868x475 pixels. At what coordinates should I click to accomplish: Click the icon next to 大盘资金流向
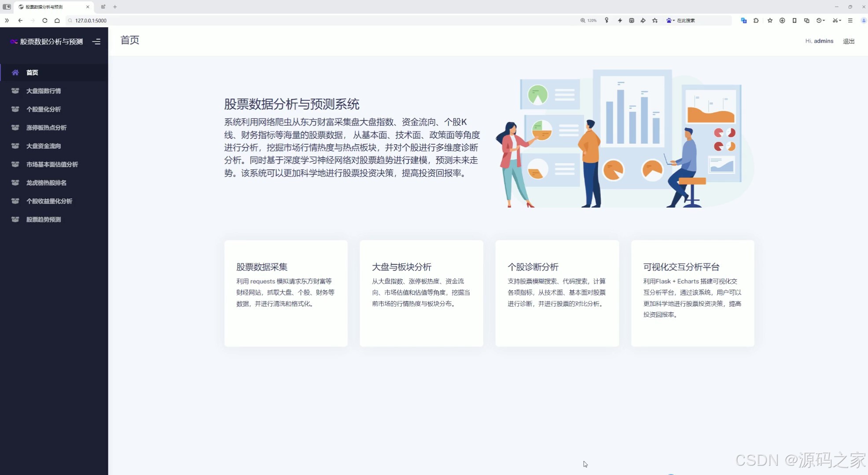pyautogui.click(x=15, y=146)
